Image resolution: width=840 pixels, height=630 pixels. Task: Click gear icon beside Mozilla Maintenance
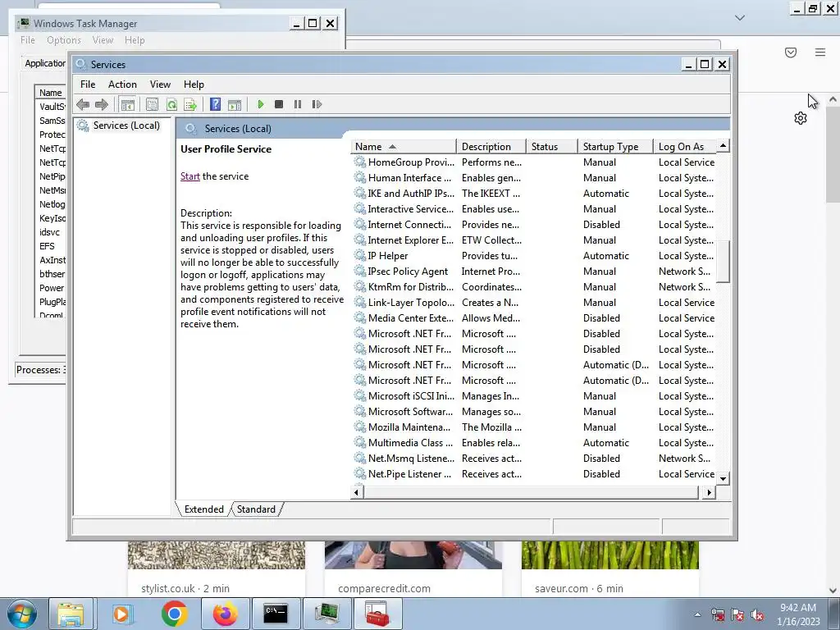pos(360,427)
